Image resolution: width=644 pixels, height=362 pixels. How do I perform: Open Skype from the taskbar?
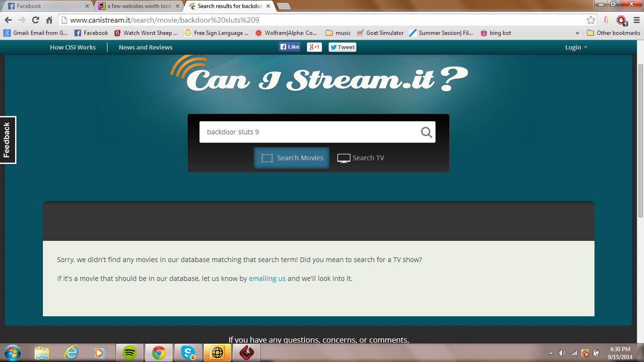pyautogui.click(x=188, y=353)
